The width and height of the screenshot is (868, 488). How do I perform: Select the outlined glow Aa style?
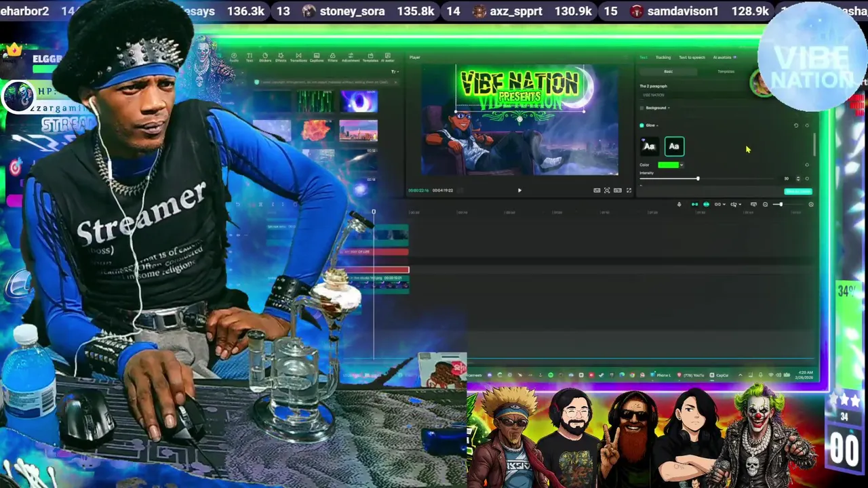point(675,146)
